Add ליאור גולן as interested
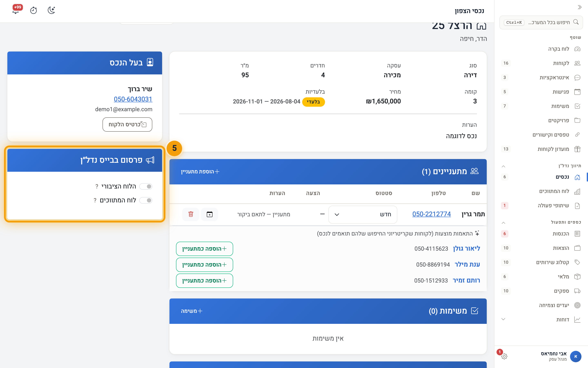The height and width of the screenshot is (368, 588). [x=204, y=249]
